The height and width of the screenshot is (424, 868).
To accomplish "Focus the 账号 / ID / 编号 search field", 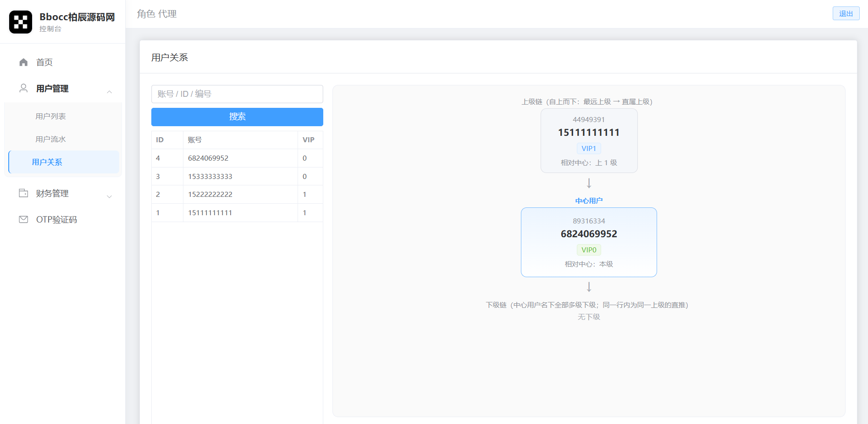I will point(237,94).
